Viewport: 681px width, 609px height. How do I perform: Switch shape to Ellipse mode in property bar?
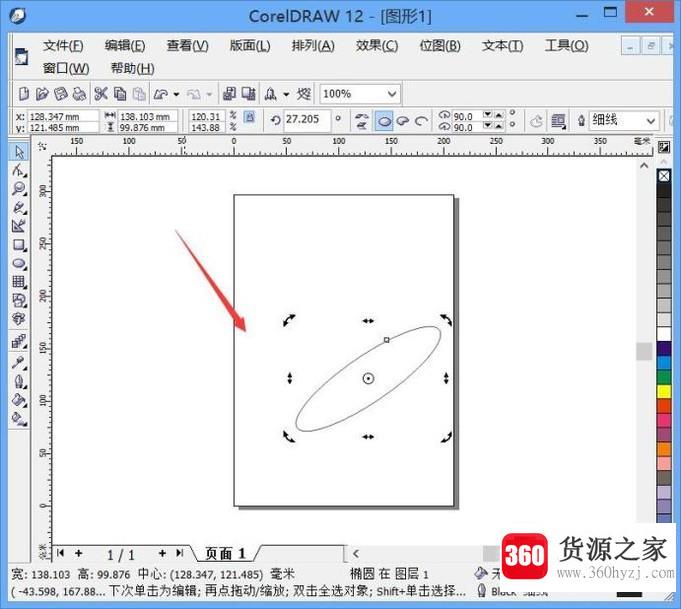point(384,121)
